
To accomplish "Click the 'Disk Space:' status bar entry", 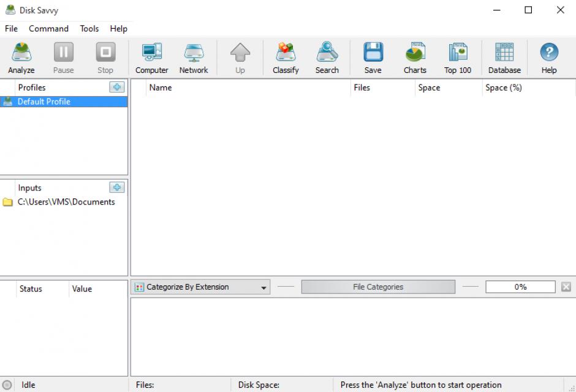I will [259, 385].
